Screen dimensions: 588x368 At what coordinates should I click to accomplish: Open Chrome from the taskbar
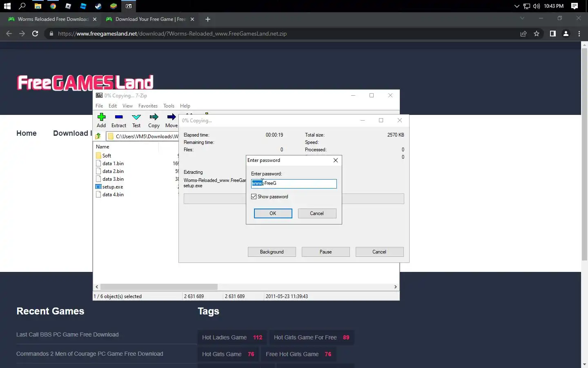click(53, 6)
